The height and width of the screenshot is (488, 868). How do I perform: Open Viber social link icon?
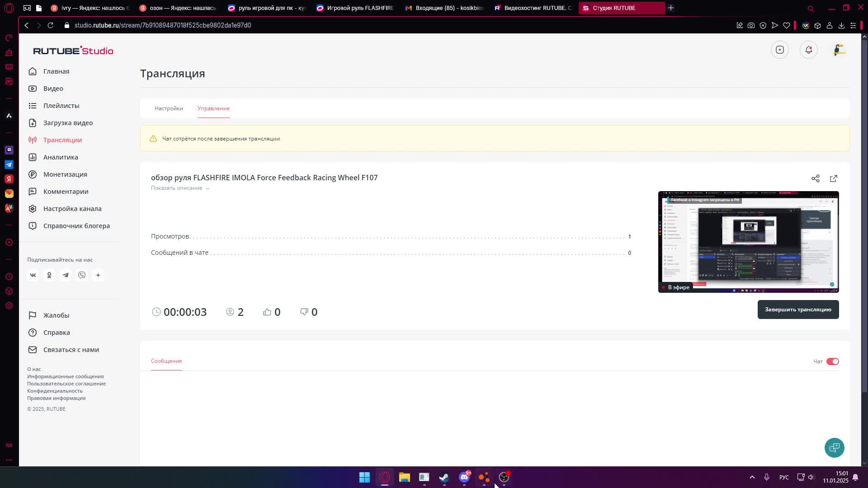click(82, 275)
